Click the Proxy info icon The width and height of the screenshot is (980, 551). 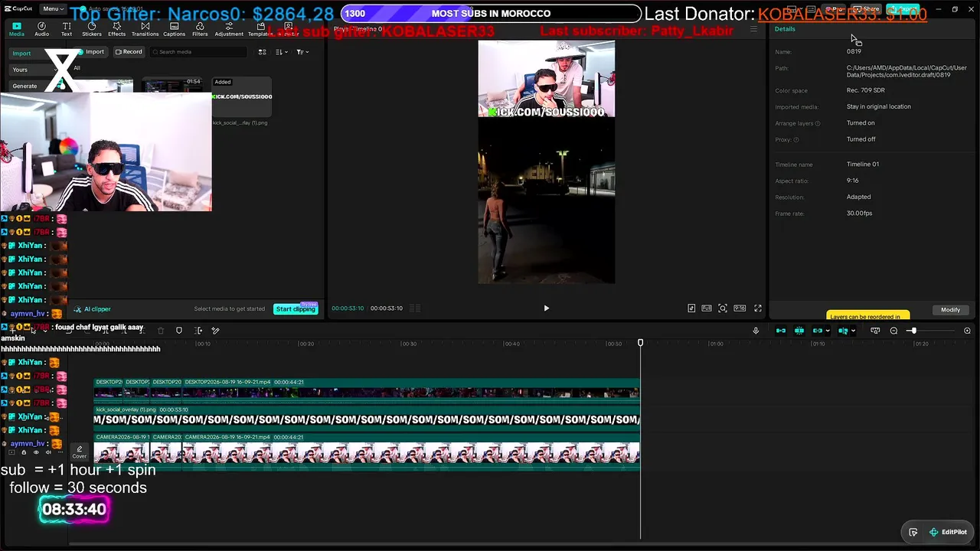(796, 140)
